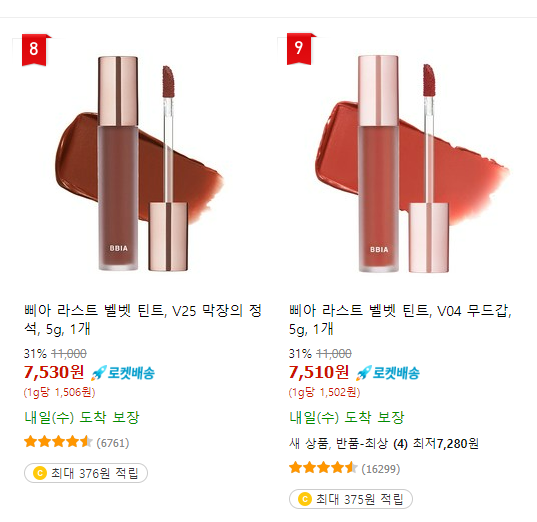Click the (16299) review count
The height and width of the screenshot is (522, 537).
pos(381,469)
